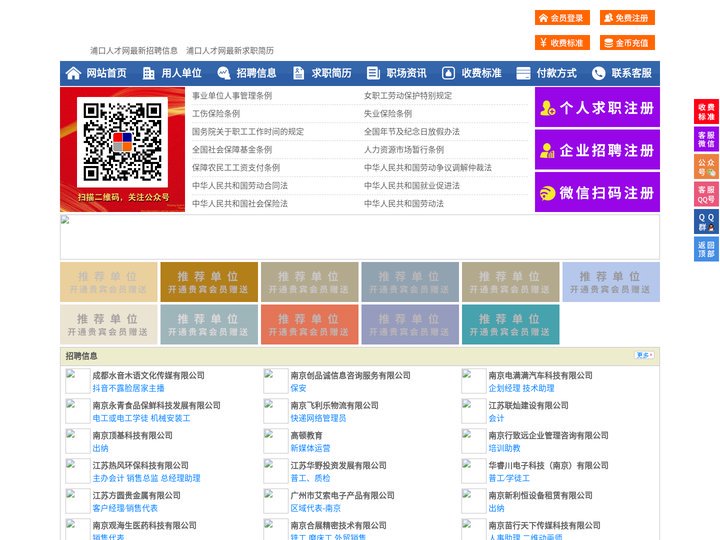
Task: Open 保障农民工工资支付条例 link
Action: pyautogui.click(x=236, y=168)
